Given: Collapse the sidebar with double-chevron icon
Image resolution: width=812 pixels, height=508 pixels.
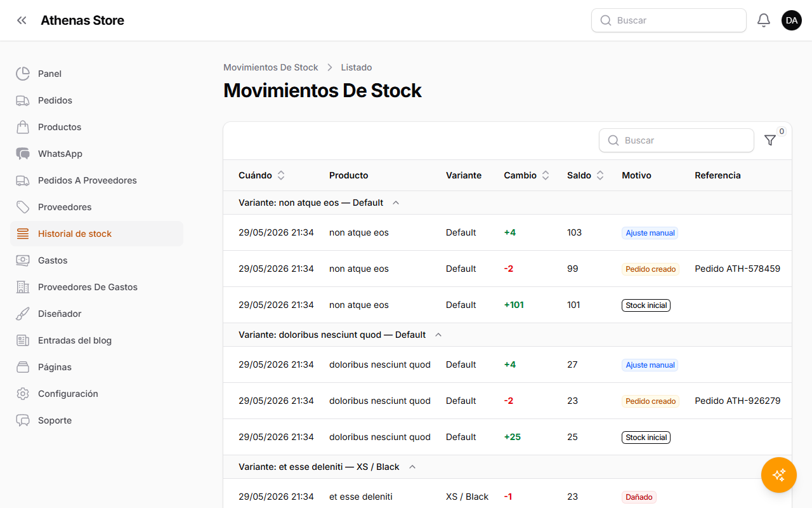Looking at the screenshot, I should pos(22,20).
